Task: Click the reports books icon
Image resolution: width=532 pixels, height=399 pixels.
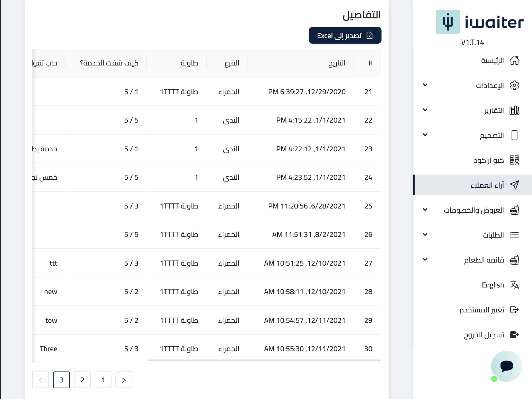Action: click(514, 110)
